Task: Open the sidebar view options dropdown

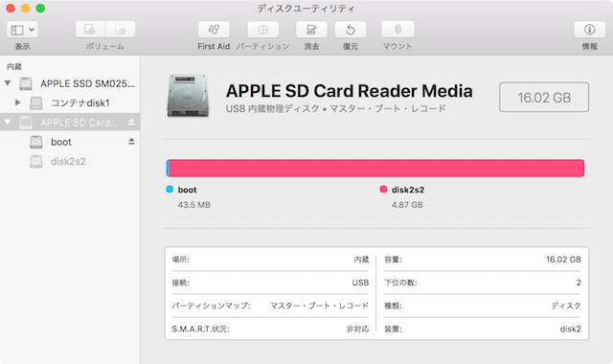Action: [22, 30]
